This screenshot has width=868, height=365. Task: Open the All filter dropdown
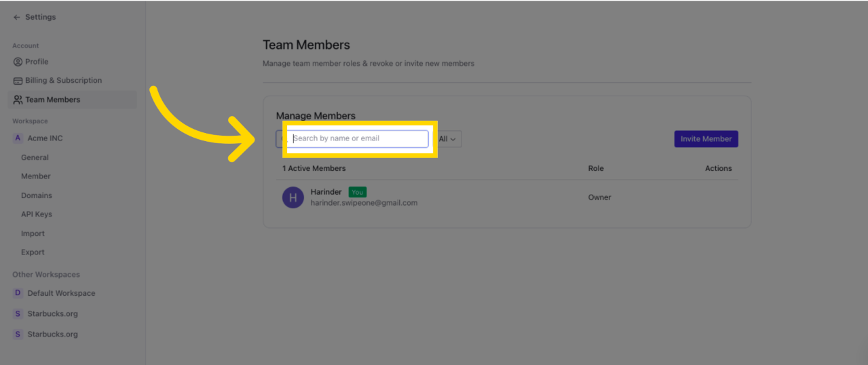(x=447, y=139)
